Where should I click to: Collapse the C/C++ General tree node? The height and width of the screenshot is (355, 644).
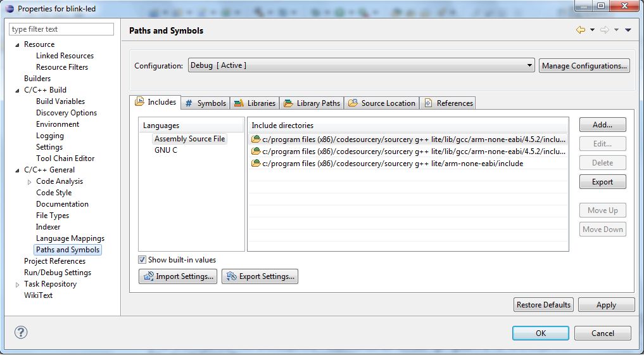coord(17,171)
